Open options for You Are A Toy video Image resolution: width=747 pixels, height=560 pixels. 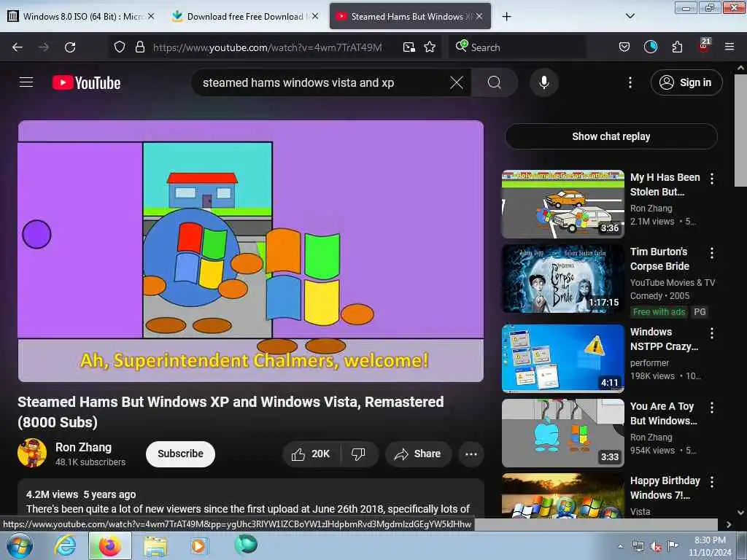[712, 408]
